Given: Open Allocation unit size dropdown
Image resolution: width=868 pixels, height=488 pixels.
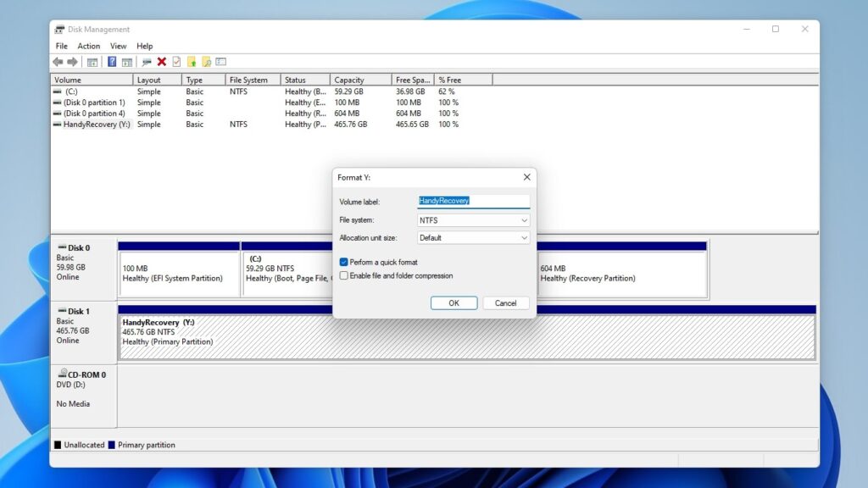Looking at the screenshot, I should click(473, 238).
